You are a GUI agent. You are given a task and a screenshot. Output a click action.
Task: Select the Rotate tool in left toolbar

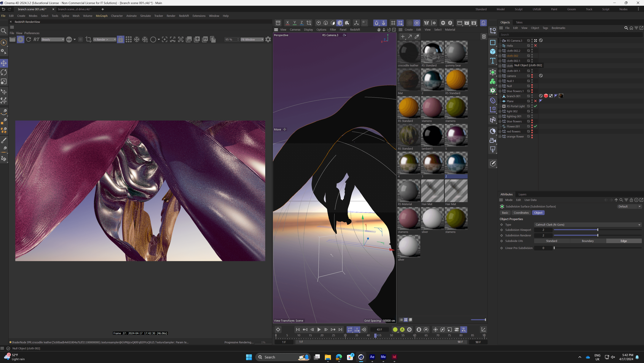pos(4,72)
